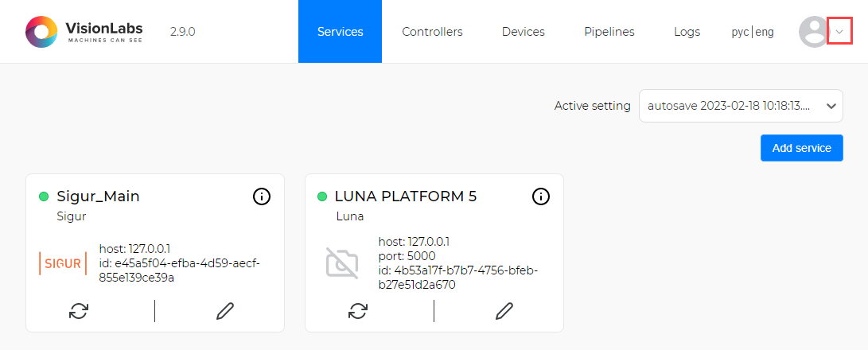Click the Add service button

coord(802,148)
